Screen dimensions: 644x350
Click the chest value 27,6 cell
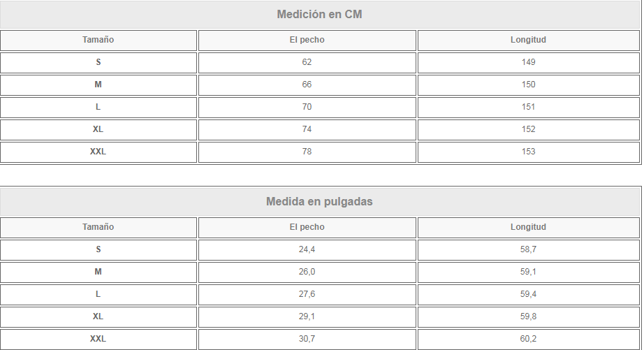307,294
